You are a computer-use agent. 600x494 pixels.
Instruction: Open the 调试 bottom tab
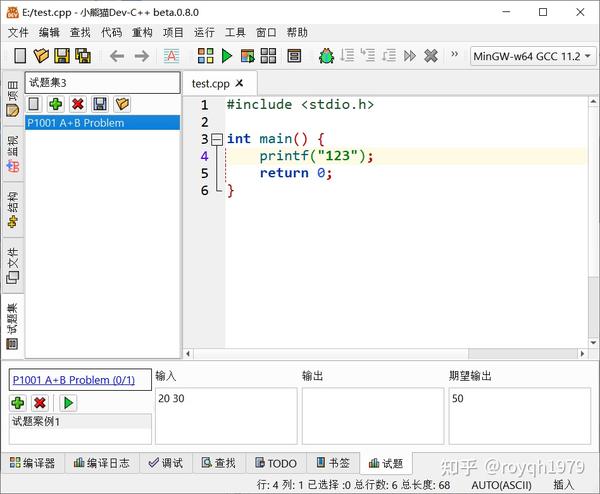(166, 463)
